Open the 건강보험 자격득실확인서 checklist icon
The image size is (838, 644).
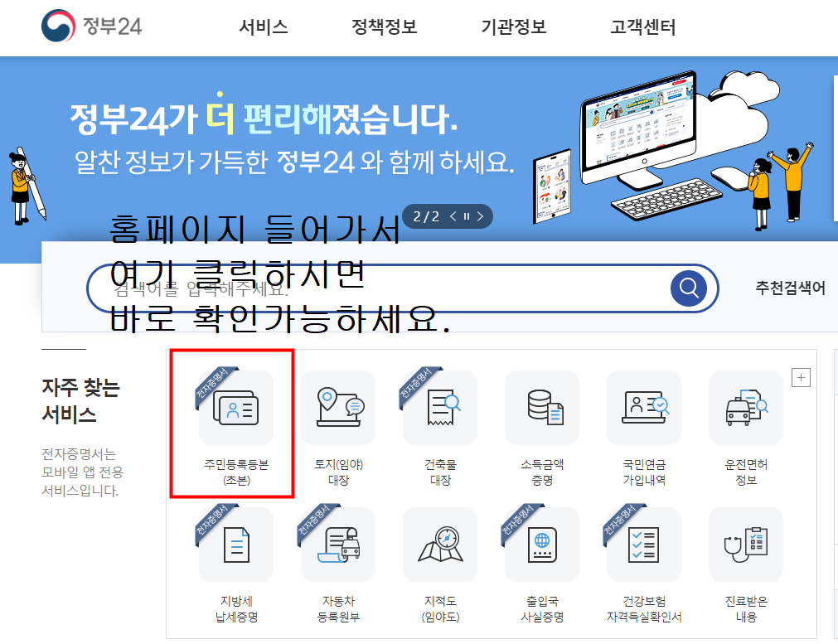point(644,545)
